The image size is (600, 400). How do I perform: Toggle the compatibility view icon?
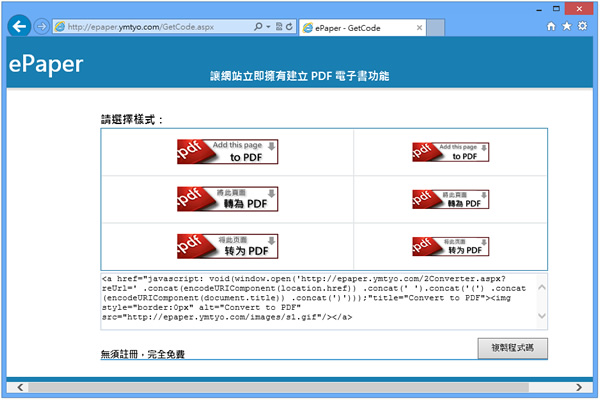[279, 26]
